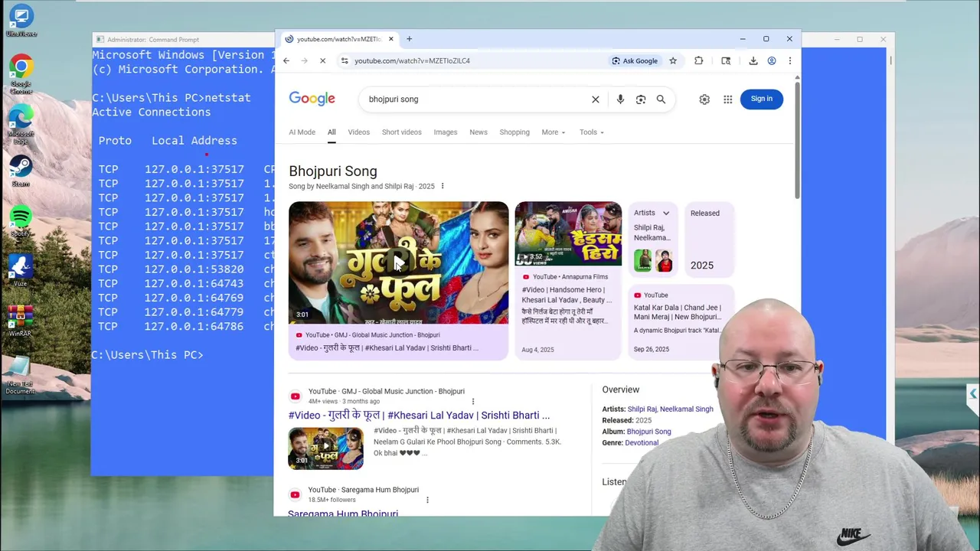The width and height of the screenshot is (980, 551).
Task: Play the large Gulari Ke Phool video thumbnail
Action: [x=398, y=262]
